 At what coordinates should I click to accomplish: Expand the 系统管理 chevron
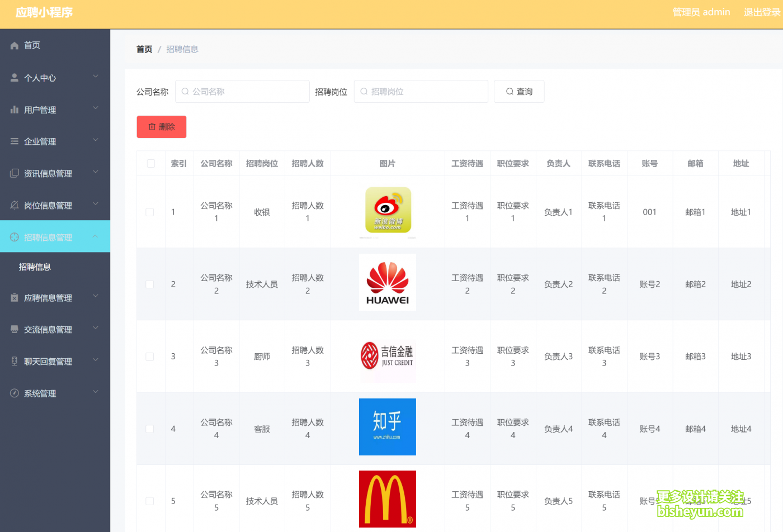(x=96, y=392)
